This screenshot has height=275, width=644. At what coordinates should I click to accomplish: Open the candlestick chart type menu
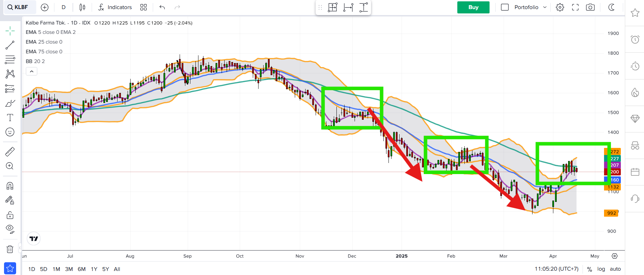pos(82,7)
